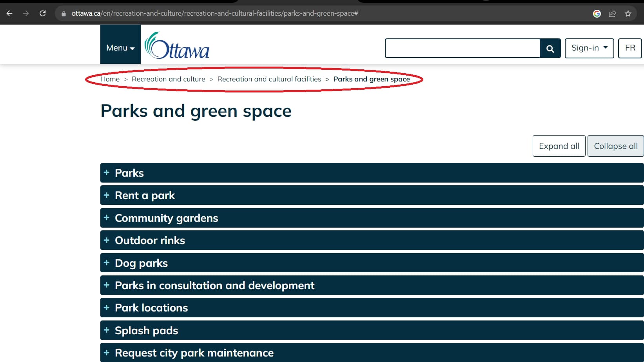Open the Sign-in dropdown
The image size is (644, 362).
pyautogui.click(x=589, y=48)
